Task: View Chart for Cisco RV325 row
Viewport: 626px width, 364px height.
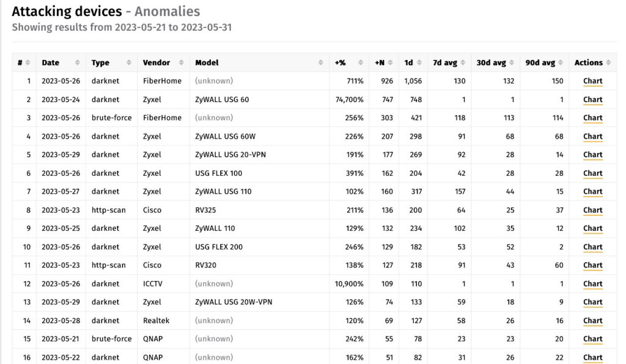Action: coord(592,210)
